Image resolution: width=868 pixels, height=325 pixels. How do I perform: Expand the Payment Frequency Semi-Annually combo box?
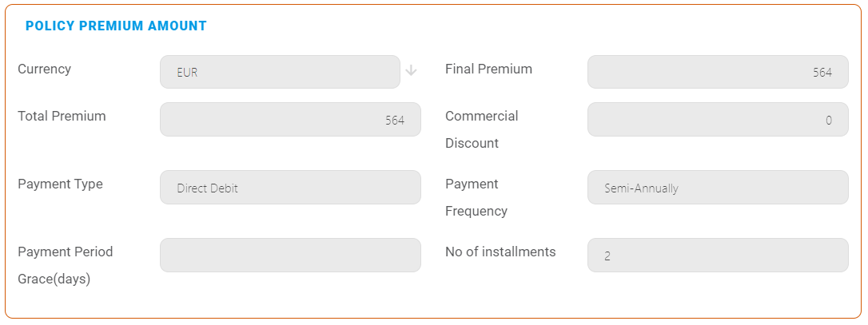click(x=717, y=188)
